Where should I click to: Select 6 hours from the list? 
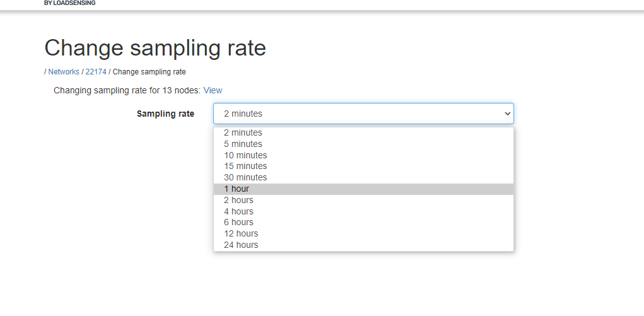(363, 222)
